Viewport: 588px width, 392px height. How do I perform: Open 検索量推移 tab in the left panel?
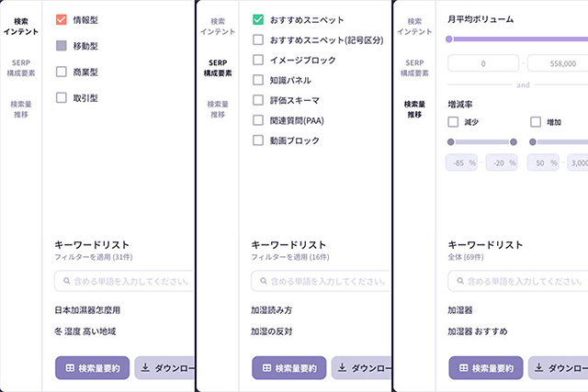[21, 109]
